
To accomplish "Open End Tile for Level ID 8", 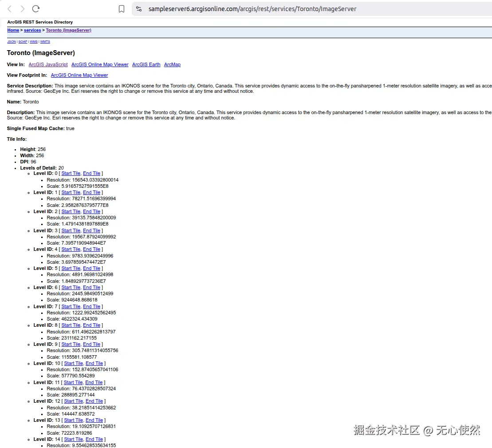I will pos(92,325).
